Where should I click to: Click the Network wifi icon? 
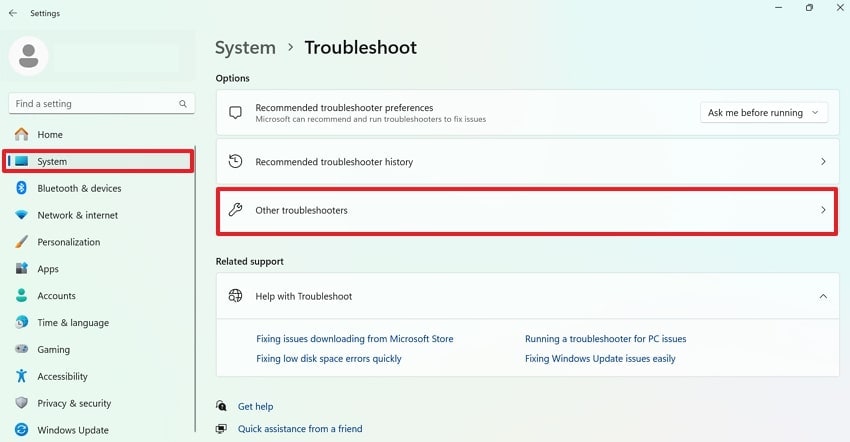(x=21, y=215)
